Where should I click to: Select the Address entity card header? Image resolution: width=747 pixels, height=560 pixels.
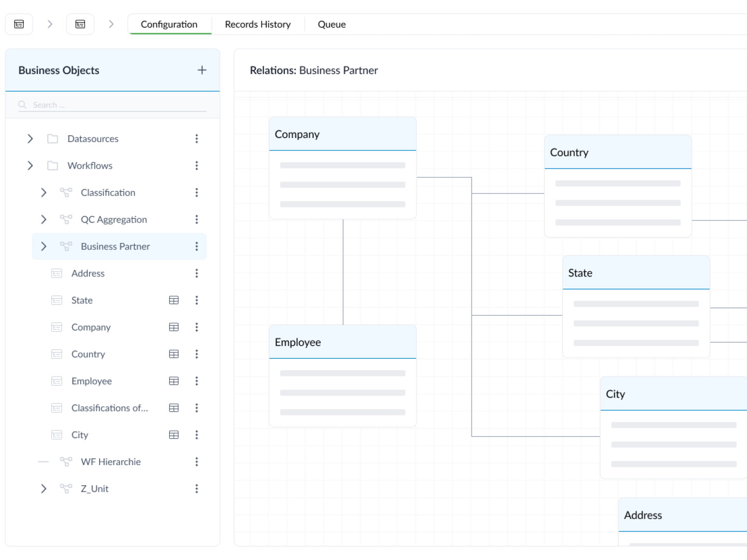click(683, 515)
